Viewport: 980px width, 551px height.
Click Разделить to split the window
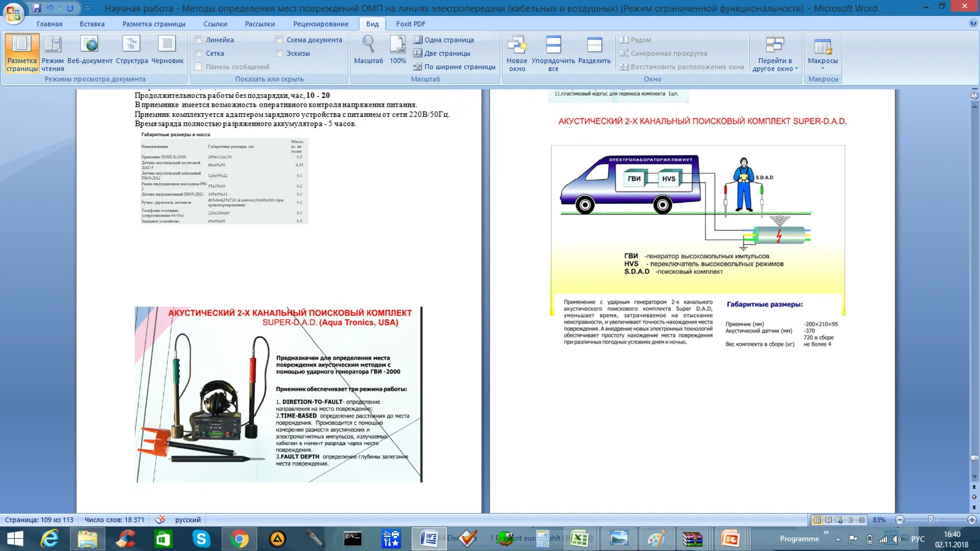click(594, 50)
